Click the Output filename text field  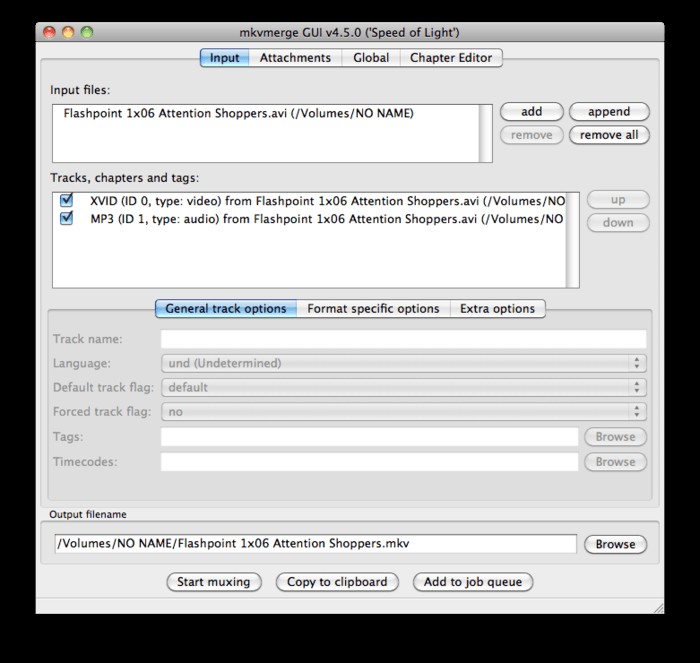316,544
